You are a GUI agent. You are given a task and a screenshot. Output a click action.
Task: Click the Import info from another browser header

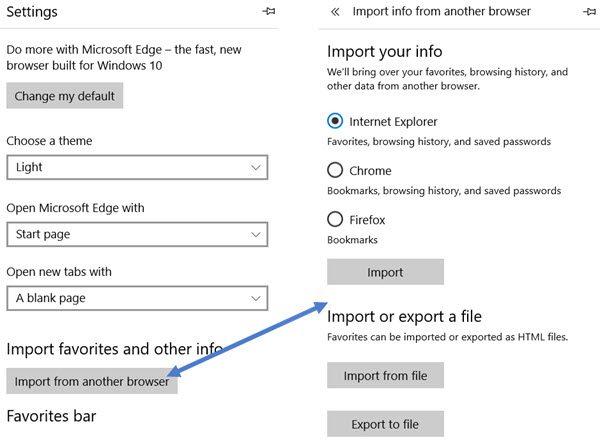click(x=441, y=11)
